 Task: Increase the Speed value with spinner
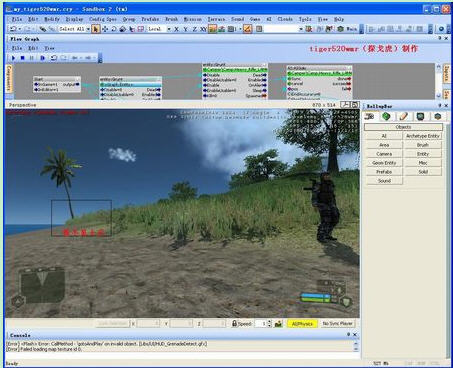(269, 322)
